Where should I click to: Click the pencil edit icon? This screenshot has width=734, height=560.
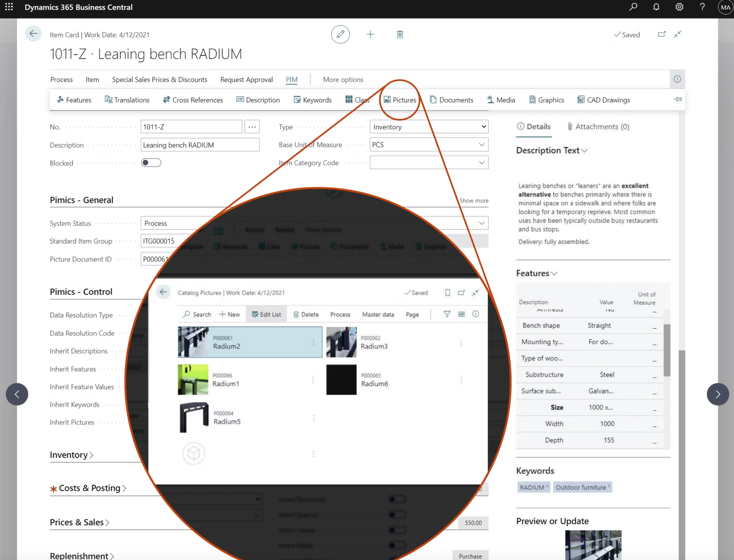340,35
